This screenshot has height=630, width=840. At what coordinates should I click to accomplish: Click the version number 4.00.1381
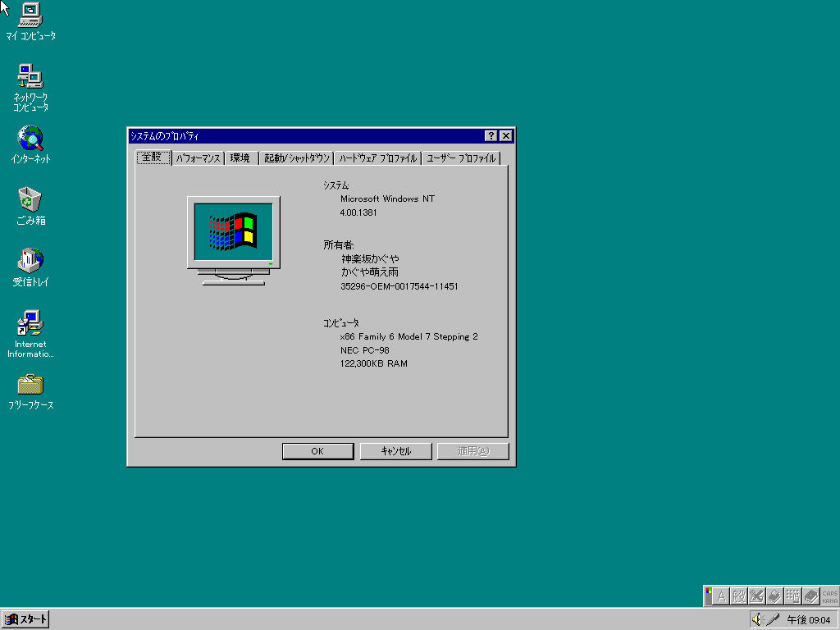pos(358,212)
